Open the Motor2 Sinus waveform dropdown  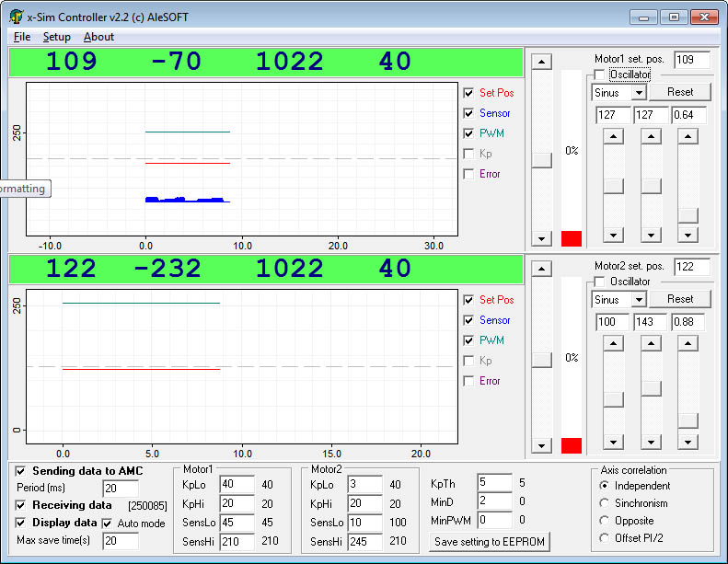pos(637,300)
